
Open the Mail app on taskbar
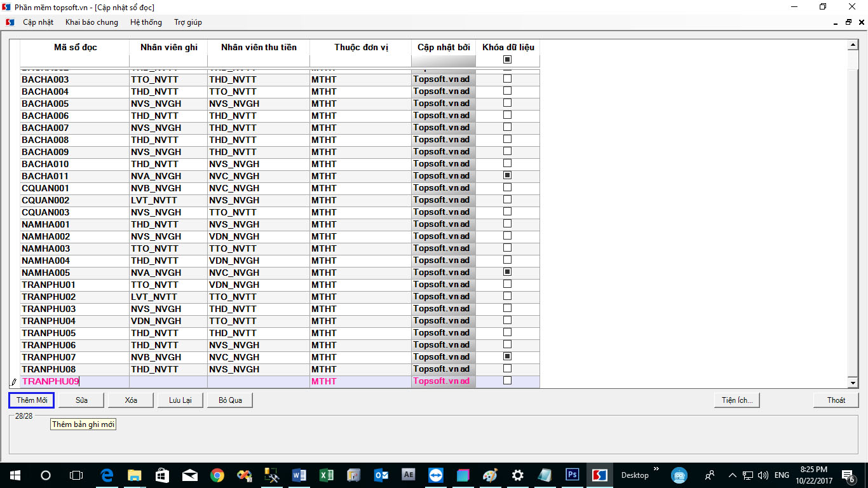pyautogui.click(x=189, y=475)
